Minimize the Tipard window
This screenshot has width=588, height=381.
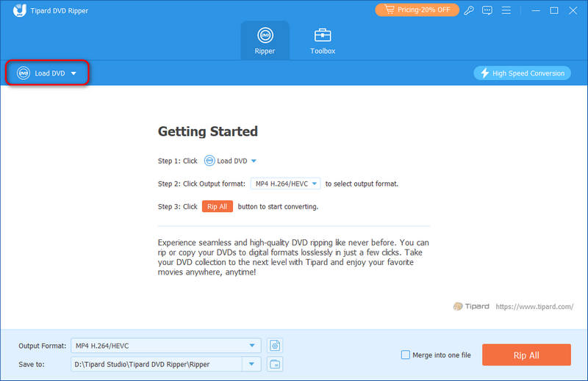[x=536, y=10]
